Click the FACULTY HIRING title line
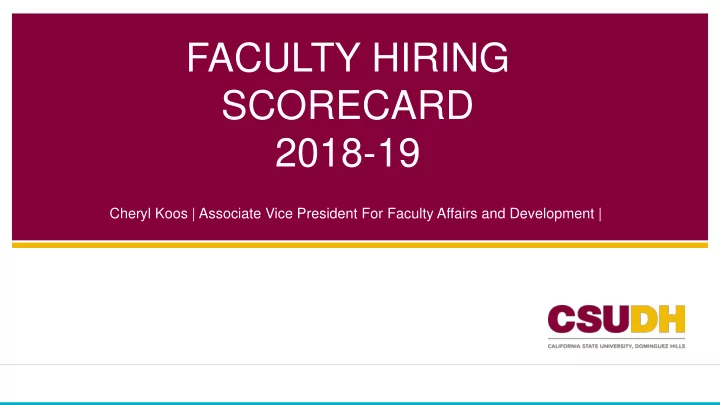 348,57
